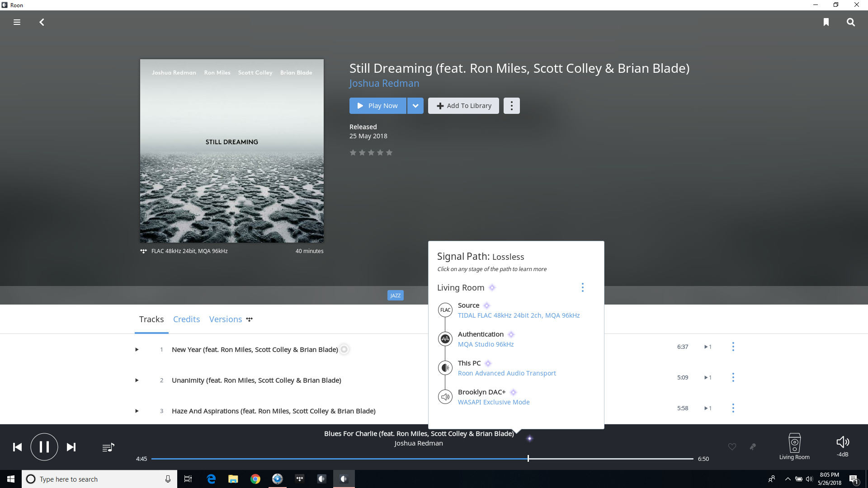
Task: Open Chrome from the taskbar
Action: [x=255, y=479]
